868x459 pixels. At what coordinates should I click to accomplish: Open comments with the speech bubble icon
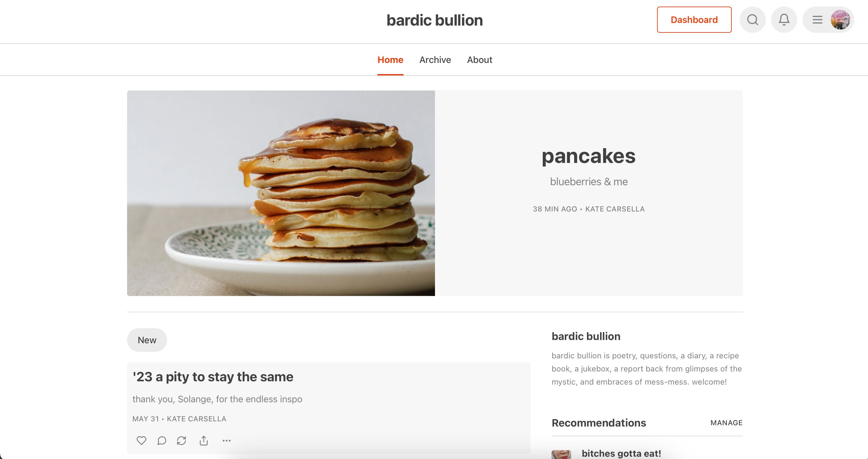coord(161,440)
